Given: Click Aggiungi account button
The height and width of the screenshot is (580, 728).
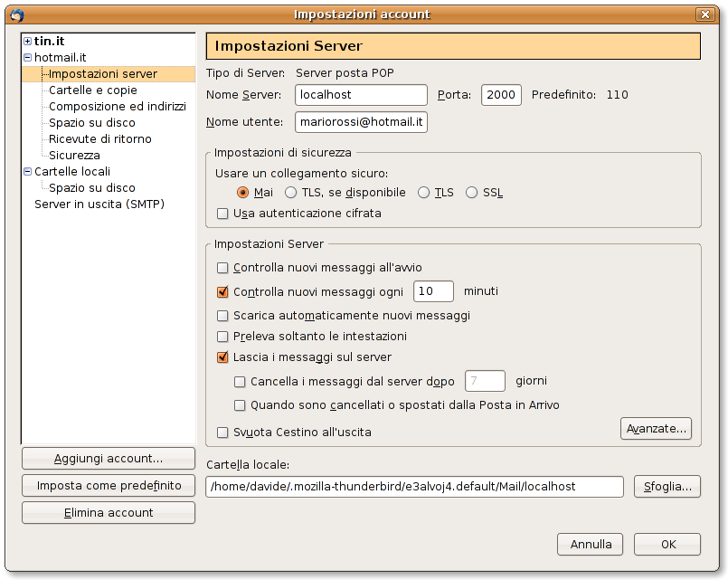Looking at the screenshot, I should [x=109, y=459].
